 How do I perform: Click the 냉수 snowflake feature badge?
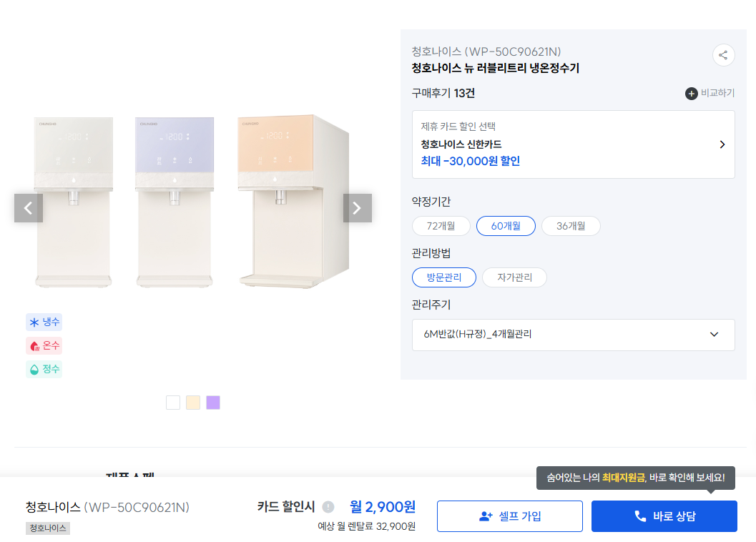pos(44,322)
